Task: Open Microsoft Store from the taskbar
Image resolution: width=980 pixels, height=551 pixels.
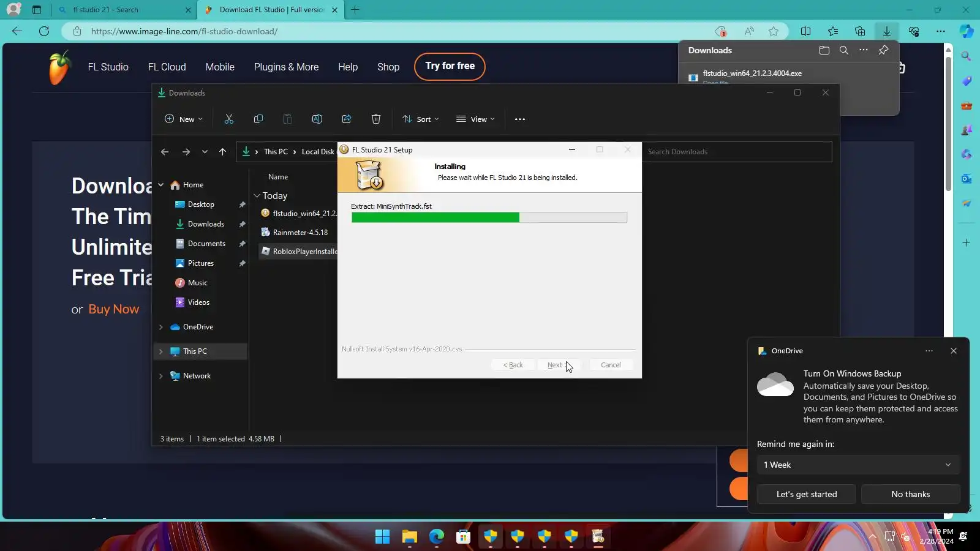Action: (464, 537)
